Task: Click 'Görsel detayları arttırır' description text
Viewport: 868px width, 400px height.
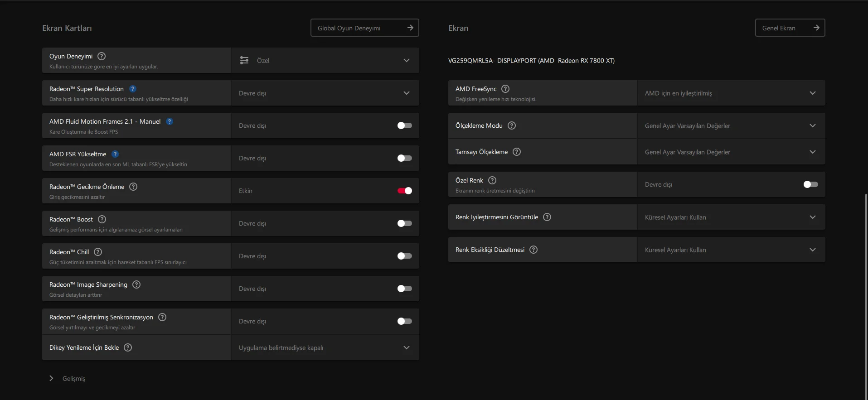Action: 76,295
